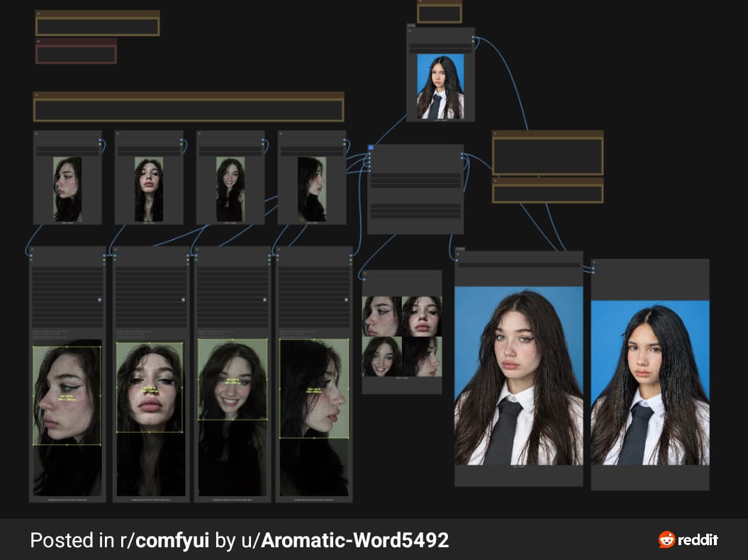Collapse the long brown note node via its title dot

[36, 95]
